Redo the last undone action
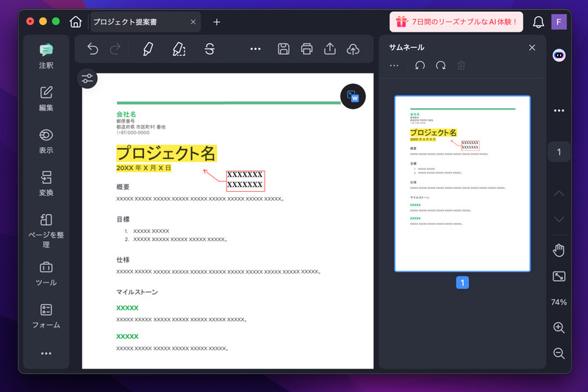This screenshot has height=392, width=588. coord(115,49)
